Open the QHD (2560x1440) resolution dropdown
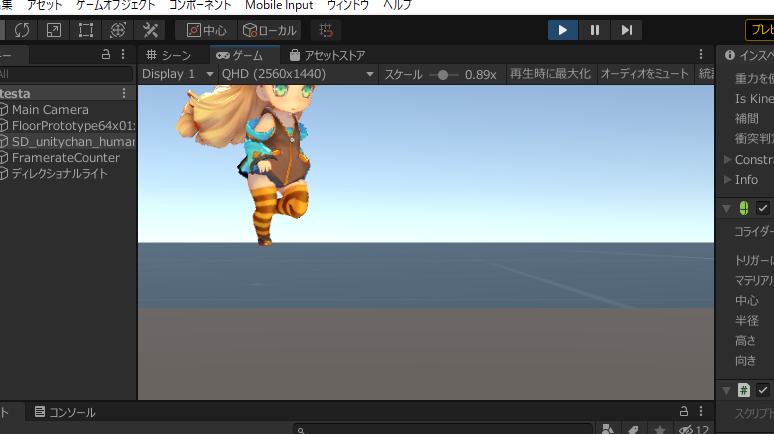The image size is (774, 434). 298,74
